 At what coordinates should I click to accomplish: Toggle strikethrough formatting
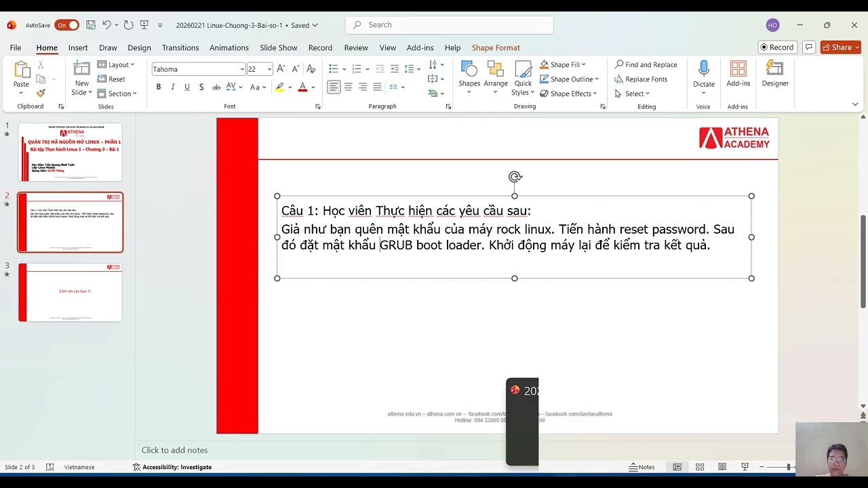click(216, 87)
